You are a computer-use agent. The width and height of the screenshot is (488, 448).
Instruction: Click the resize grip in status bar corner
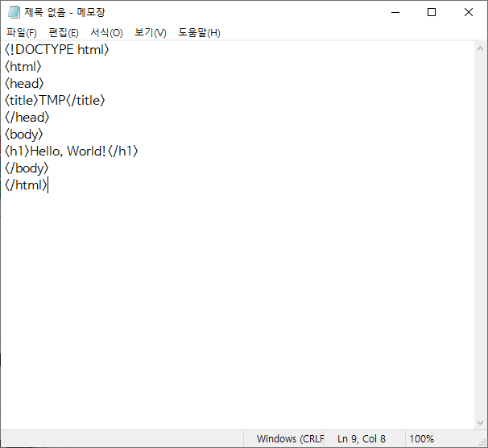[x=482, y=442]
